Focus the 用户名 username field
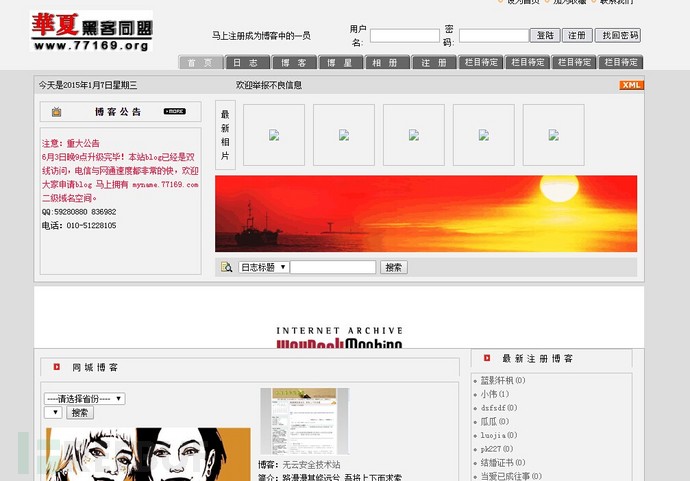Viewport: 690px width, 481px height. [x=404, y=35]
